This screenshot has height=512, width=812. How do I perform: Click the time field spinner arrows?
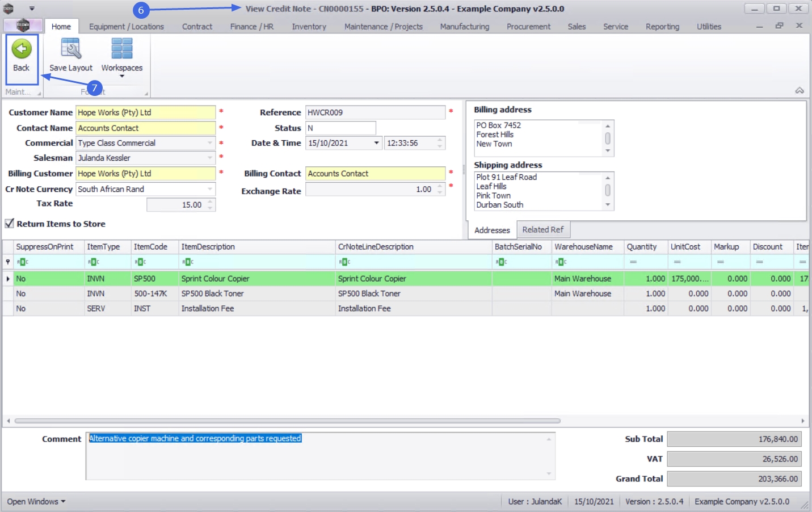click(x=440, y=143)
